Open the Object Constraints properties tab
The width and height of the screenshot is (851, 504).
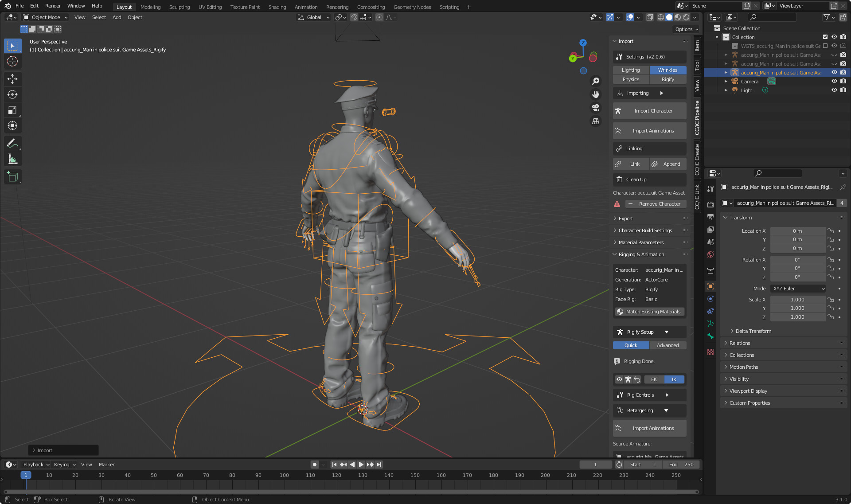[x=710, y=311]
